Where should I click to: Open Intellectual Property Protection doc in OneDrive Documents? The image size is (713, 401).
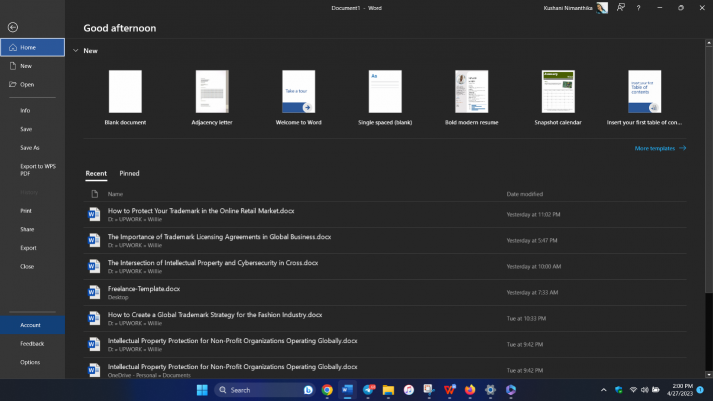pyautogui.click(x=385, y=370)
